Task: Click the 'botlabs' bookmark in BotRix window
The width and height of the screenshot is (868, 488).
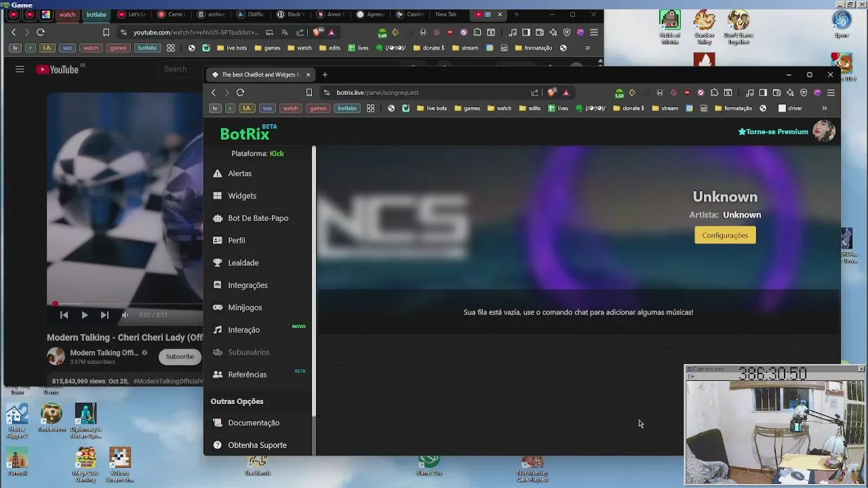Action: (347, 108)
